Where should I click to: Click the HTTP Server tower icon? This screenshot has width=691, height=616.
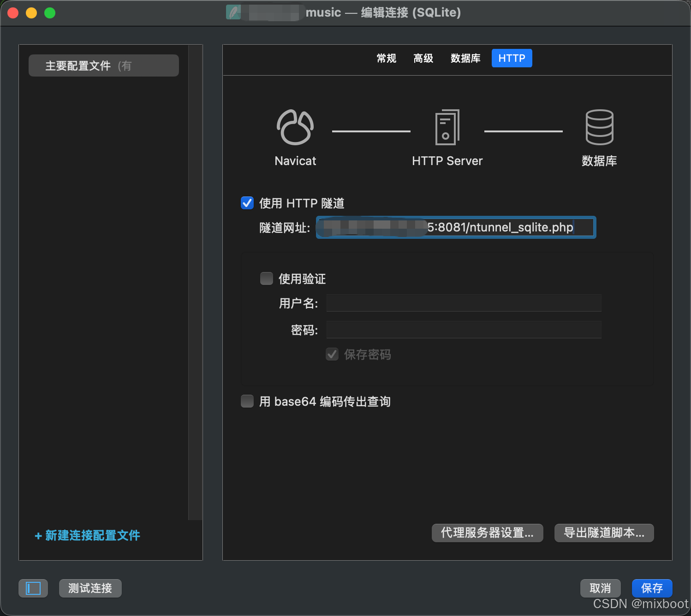click(447, 127)
